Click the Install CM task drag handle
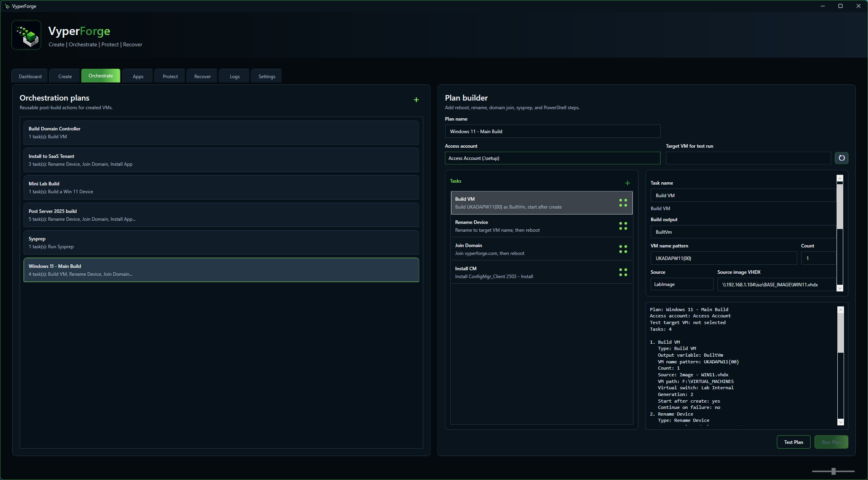This screenshot has width=868, height=480. [623, 272]
